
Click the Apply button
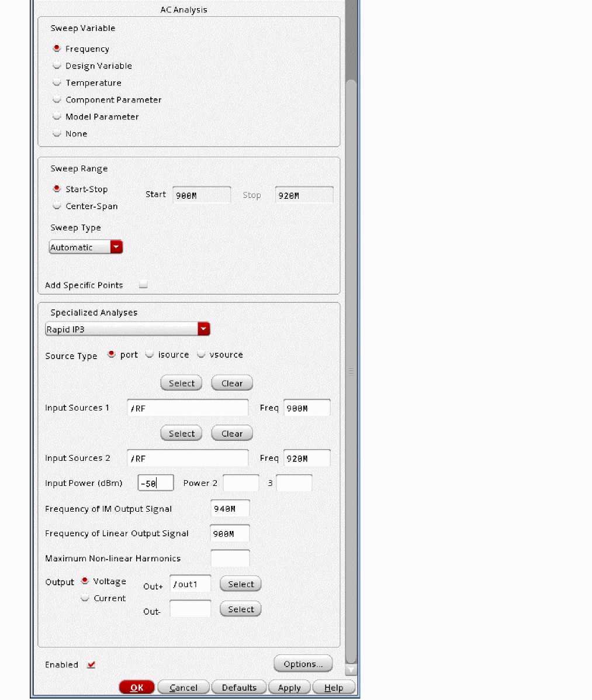(289, 688)
